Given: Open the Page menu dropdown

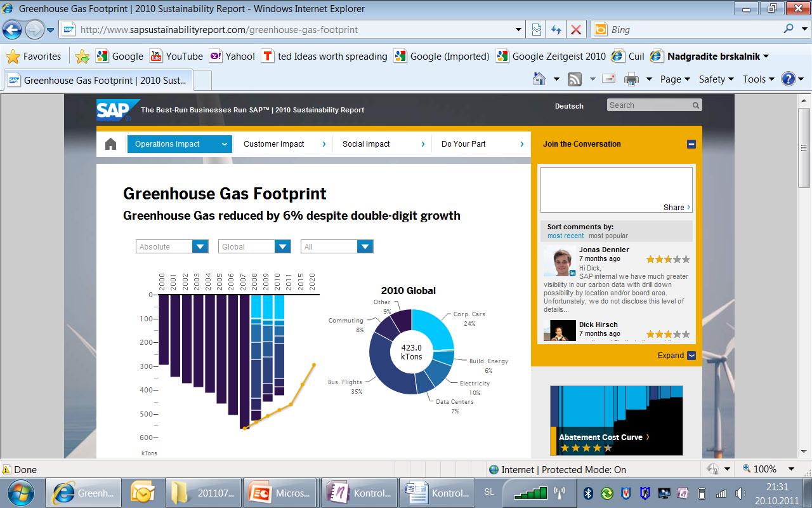Looking at the screenshot, I should (675, 79).
